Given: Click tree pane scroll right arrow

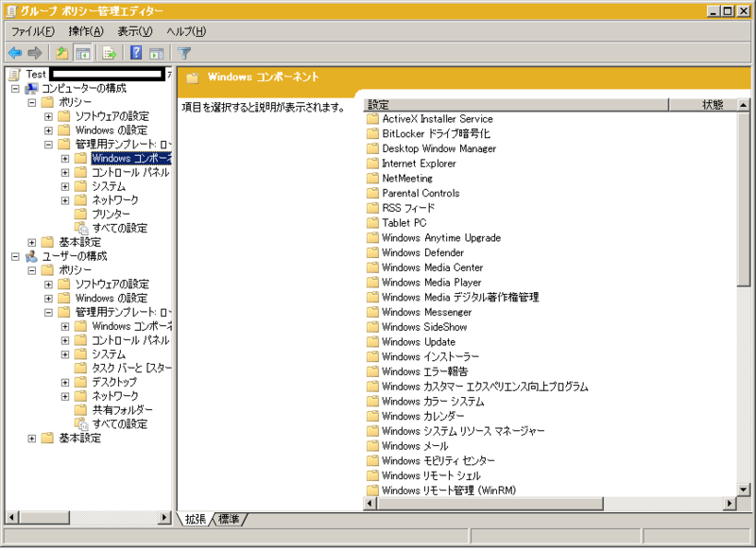Looking at the screenshot, I should (x=163, y=518).
